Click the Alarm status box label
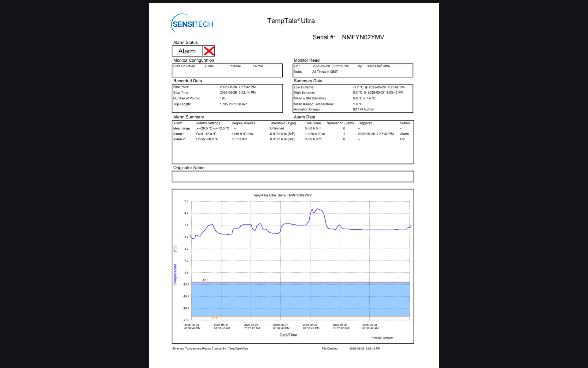The image size is (588, 368). click(x=187, y=51)
